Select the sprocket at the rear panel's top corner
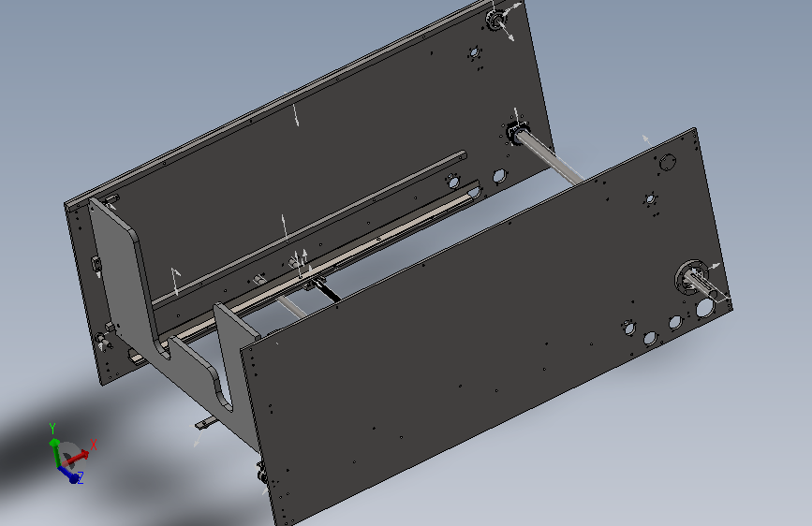 coord(496,20)
